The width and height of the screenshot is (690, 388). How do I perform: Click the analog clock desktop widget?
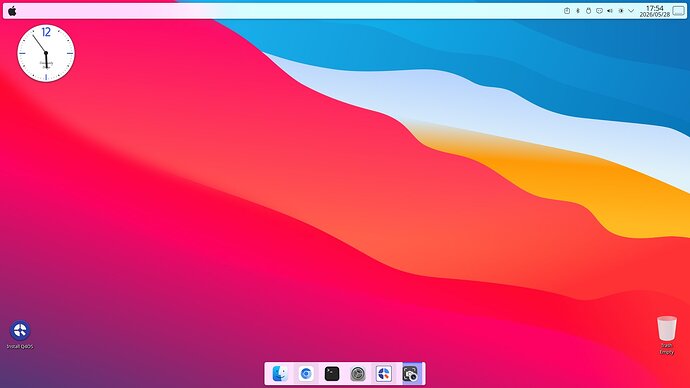[x=46, y=53]
